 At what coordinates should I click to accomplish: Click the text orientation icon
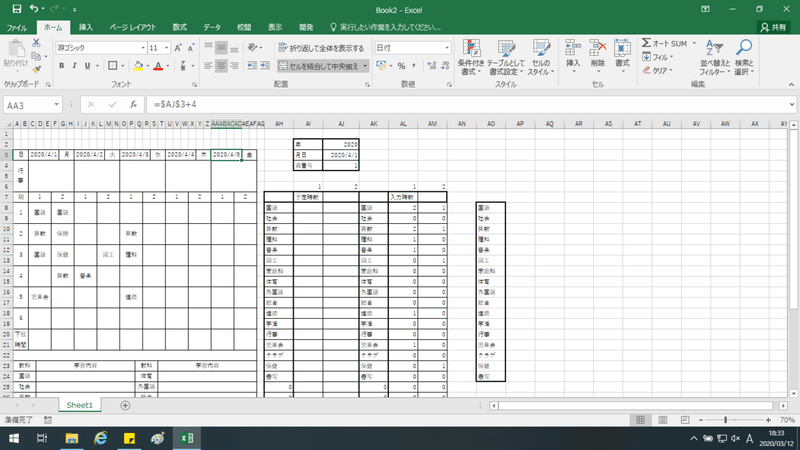coord(253,47)
